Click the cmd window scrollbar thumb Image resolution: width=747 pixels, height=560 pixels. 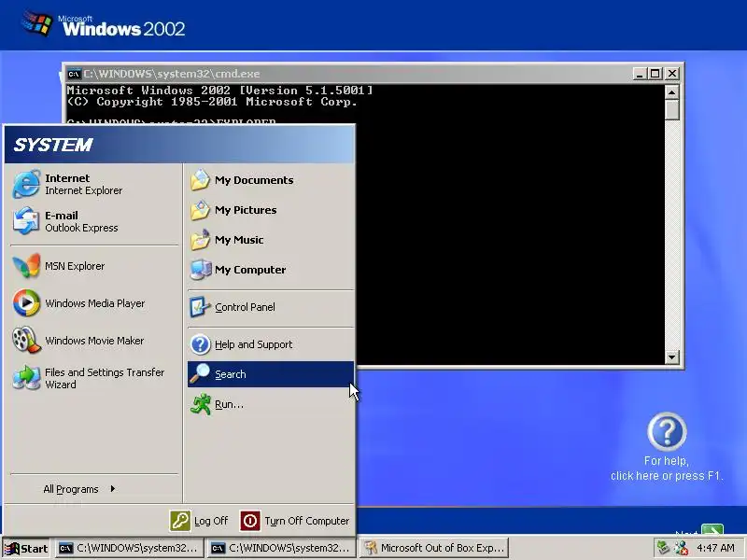coord(671,110)
